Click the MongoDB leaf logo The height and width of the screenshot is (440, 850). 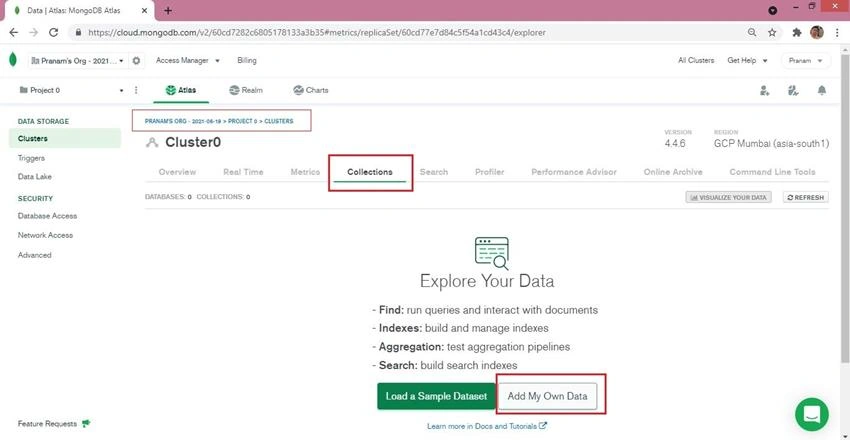click(x=13, y=60)
